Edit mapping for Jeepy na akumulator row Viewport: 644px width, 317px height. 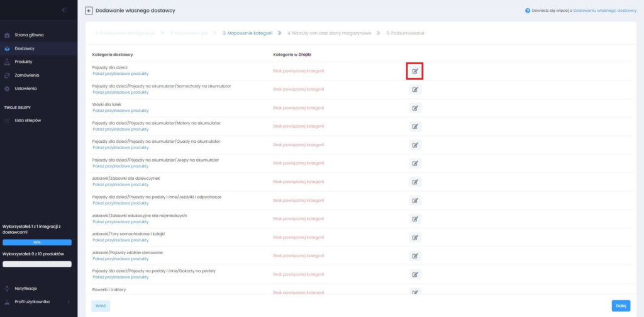click(415, 164)
